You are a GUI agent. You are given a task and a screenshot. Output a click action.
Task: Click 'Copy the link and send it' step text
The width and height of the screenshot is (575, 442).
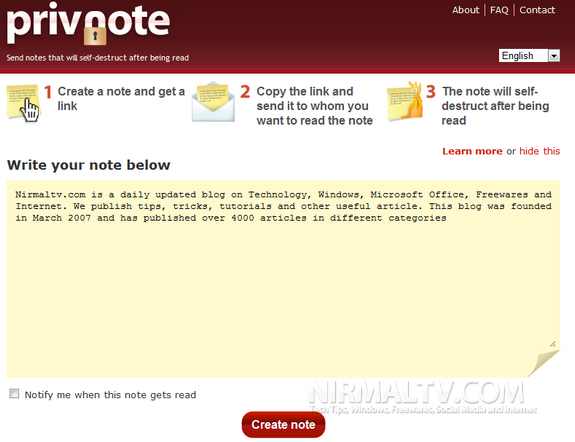(314, 106)
